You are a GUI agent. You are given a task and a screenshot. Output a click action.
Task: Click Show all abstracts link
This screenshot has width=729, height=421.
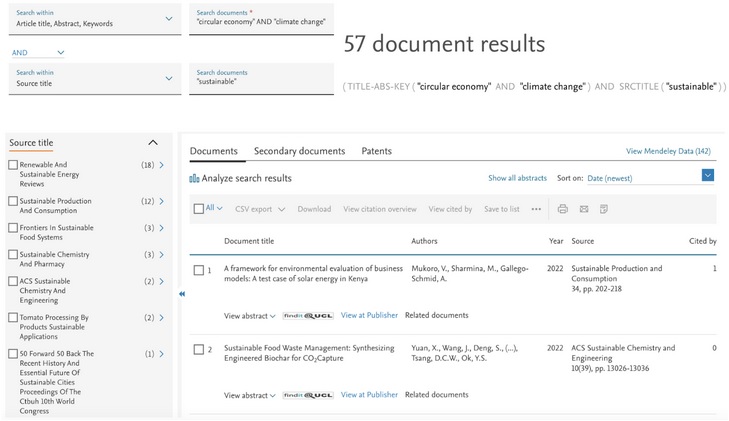pos(517,178)
